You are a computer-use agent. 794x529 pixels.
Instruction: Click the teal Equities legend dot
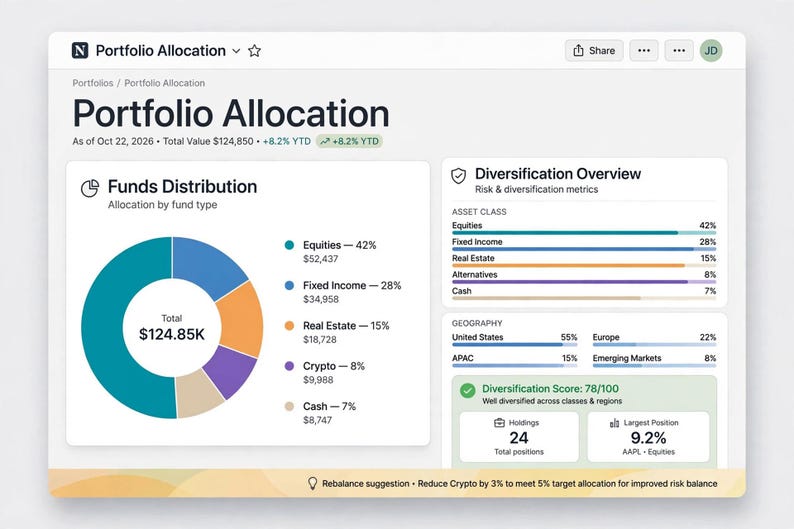[x=289, y=245]
